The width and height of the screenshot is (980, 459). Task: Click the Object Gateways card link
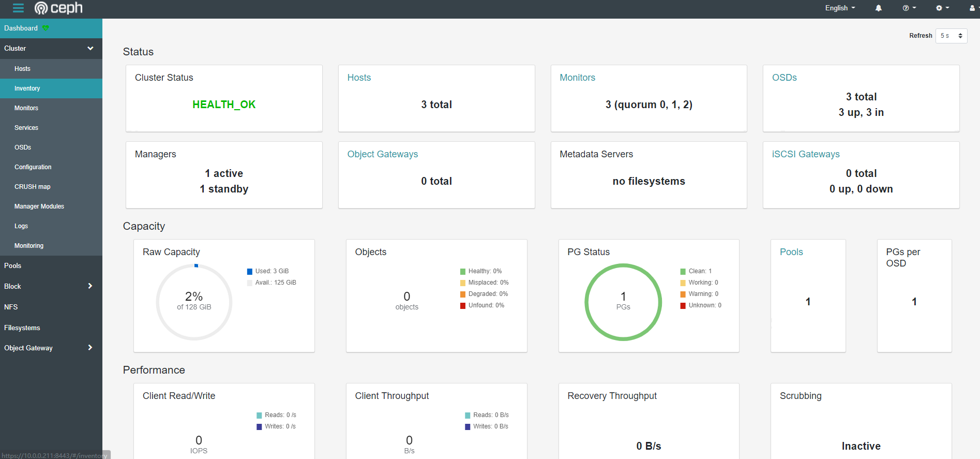pyautogui.click(x=382, y=154)
